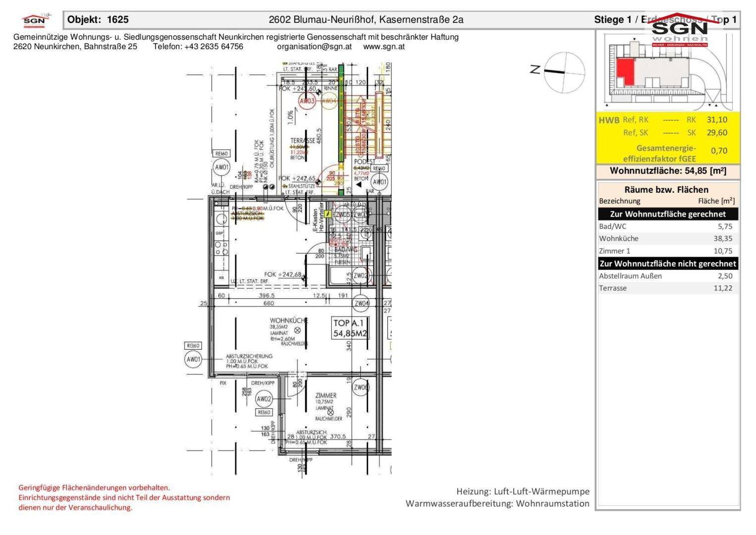Viewport: 756px width, 535px height.
Task: Open the www.sgn.at website link
Action: pos(384,47)
